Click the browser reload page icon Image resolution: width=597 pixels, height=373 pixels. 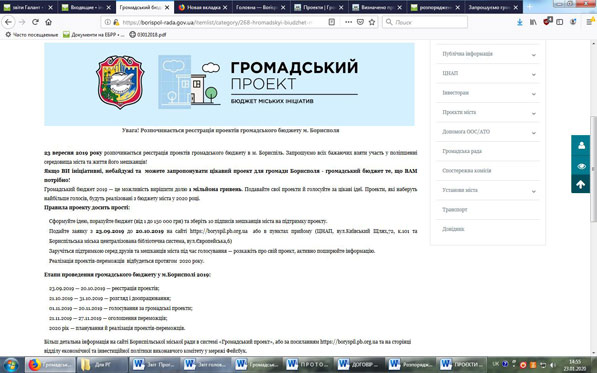tap(35, 22)
